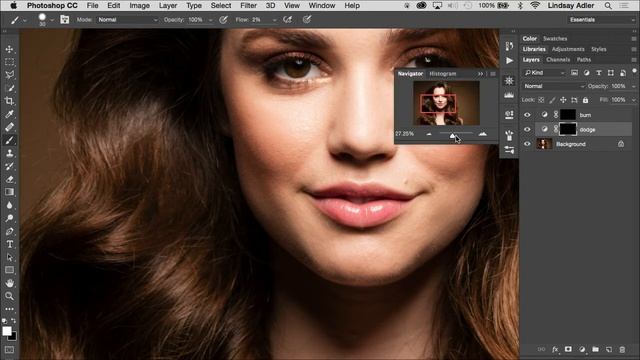Switch to the Histogram tab
This screenshot has width=640, height=360.
(x=442, y=74)
